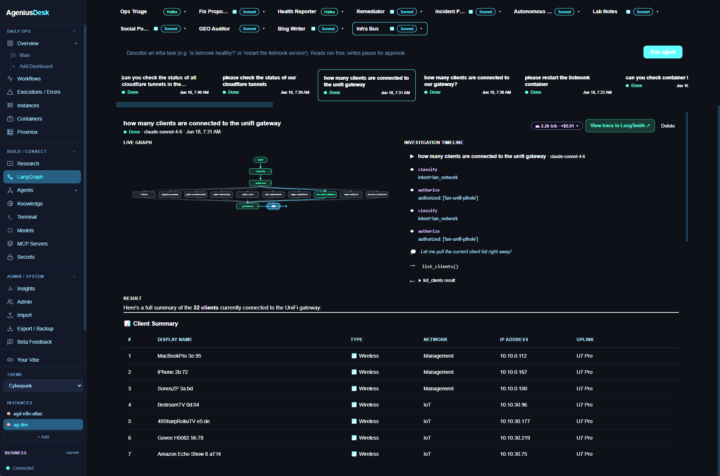Image resolution: width=720 pixels, height=476 pixels.
Task: Click the Models chip icon
Action: [x=10, y=230]
